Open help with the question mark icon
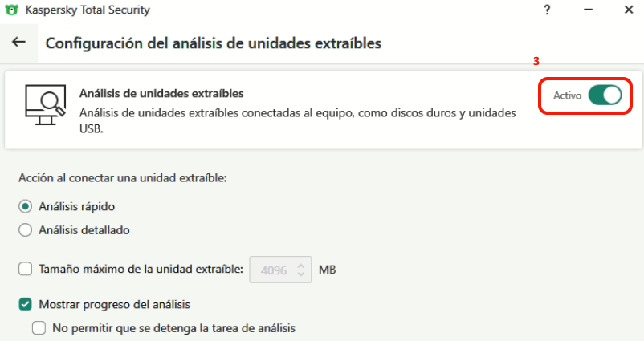Screen dimensions: 644x341 tap(547, 11)
